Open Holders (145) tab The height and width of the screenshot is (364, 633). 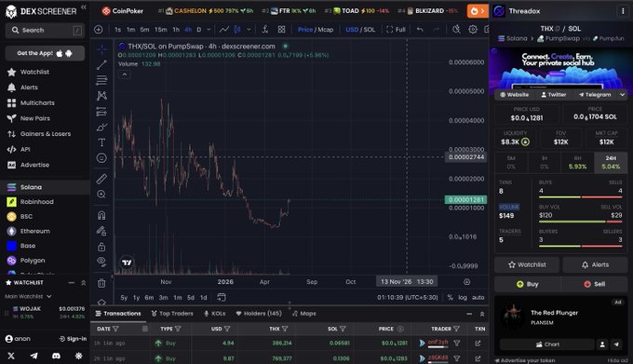coord(259,314)
